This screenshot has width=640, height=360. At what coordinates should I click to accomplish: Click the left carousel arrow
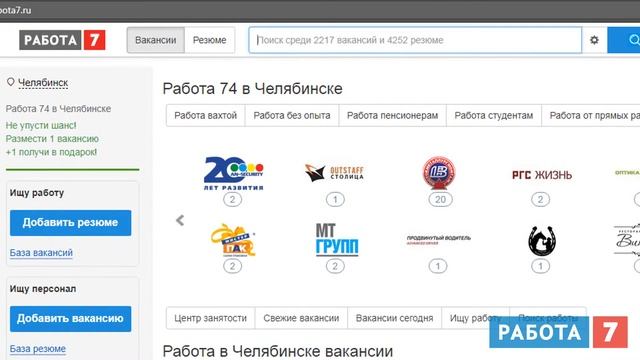click(x=180, y=220)
